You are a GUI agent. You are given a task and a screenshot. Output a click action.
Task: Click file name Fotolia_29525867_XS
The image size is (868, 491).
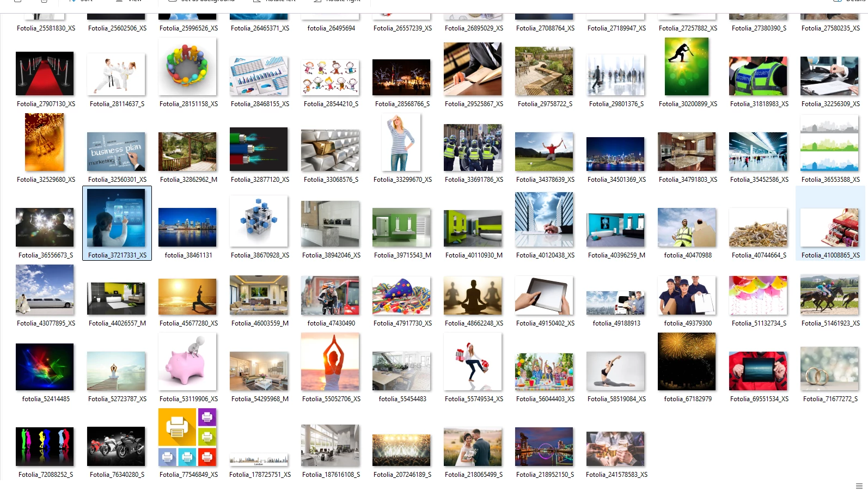(474, 103)
